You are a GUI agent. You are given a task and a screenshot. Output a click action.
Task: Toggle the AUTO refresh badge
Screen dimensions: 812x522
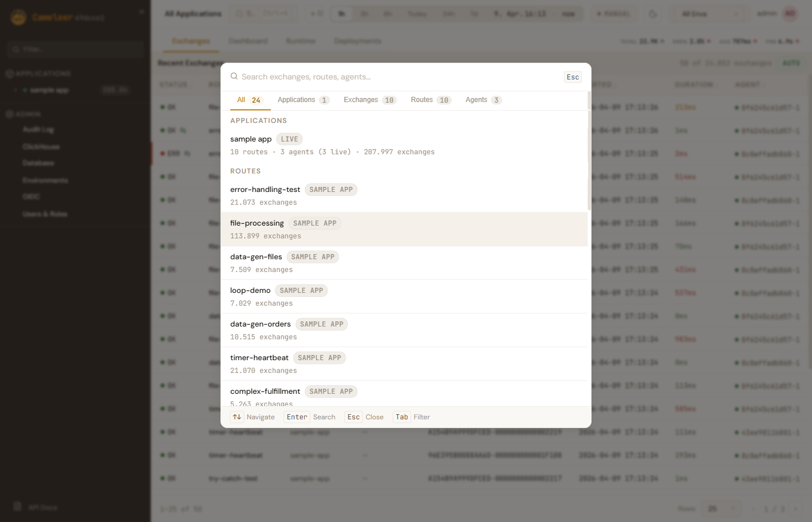click(x=791, y=63)
